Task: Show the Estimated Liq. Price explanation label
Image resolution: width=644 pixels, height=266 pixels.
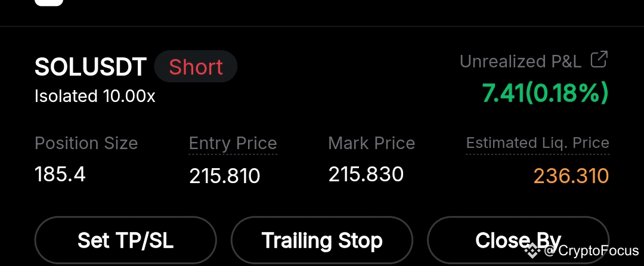Action: 538,143
